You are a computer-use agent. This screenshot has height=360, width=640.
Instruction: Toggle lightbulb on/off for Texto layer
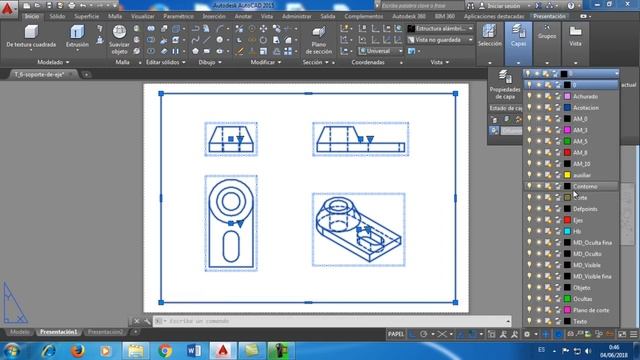(x=529, y=321)
